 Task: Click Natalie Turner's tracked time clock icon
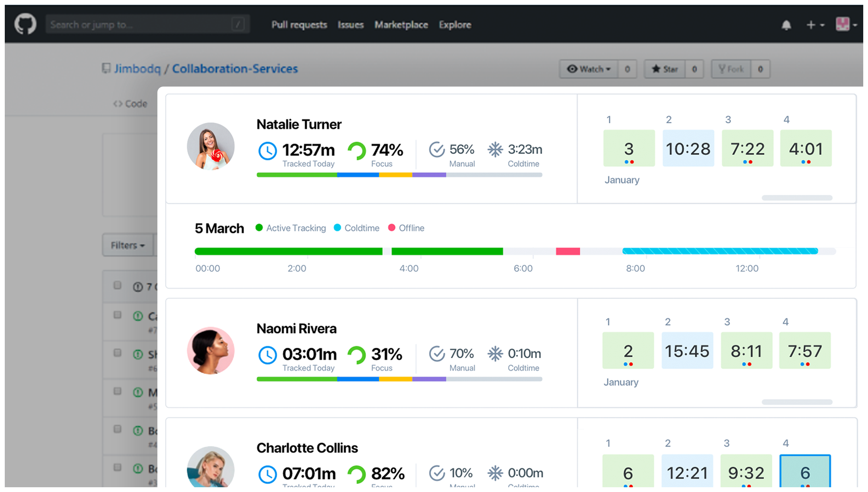(x=267, y=151)
